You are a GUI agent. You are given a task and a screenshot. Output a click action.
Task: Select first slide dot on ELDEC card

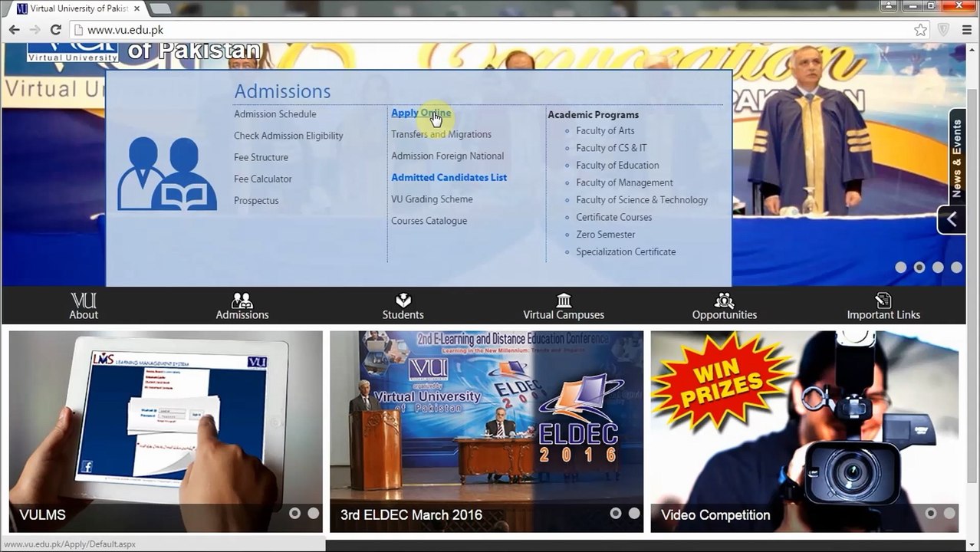[615, 514]
